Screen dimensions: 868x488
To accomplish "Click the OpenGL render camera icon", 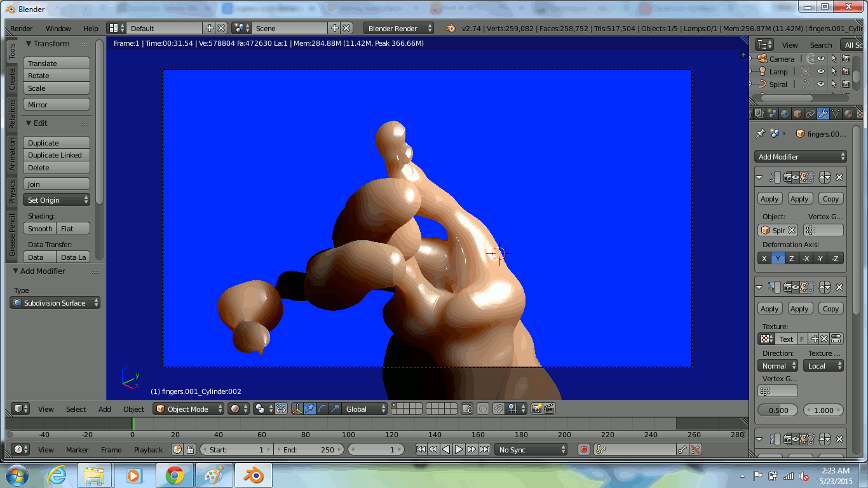I will pyautogui.click(x=536, y=409).
